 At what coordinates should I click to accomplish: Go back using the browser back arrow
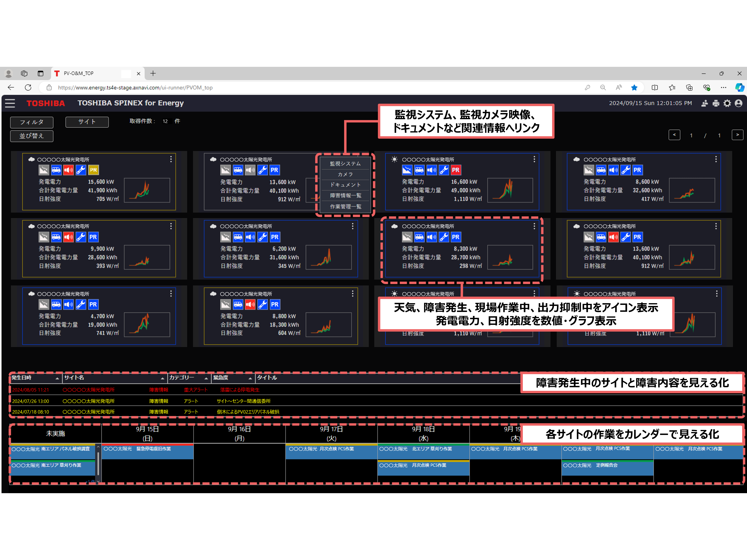point(11,88)
